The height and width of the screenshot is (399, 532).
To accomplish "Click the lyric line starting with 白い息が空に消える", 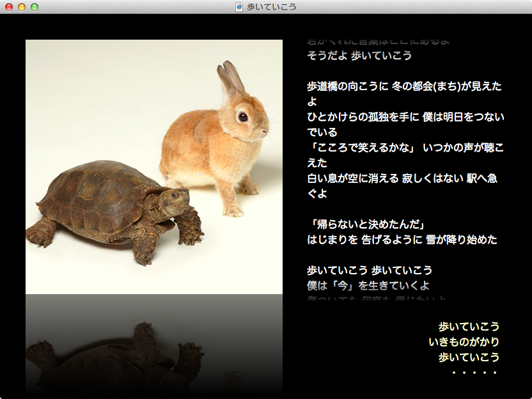I will (x=402, y=178).
